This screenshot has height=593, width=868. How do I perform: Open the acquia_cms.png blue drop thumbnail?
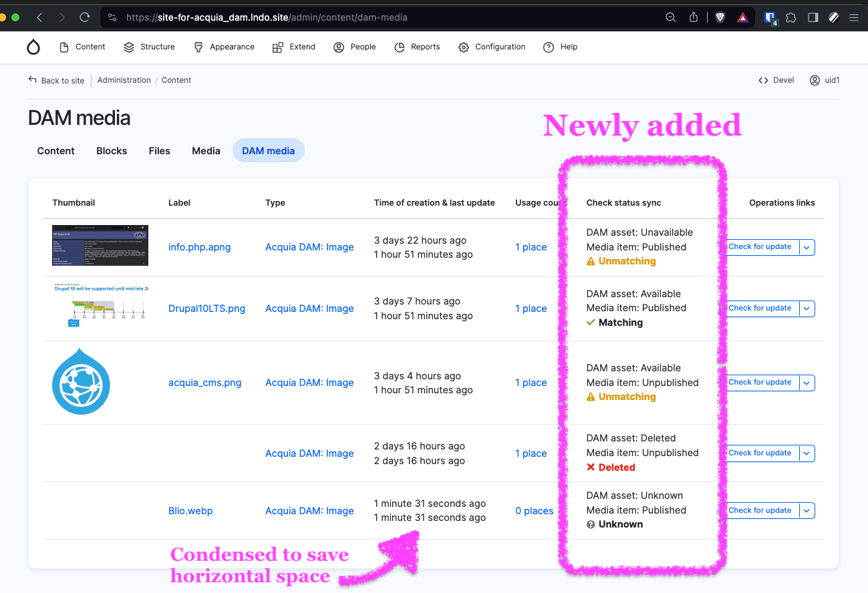pyautogui.click(x=81, y=381)
